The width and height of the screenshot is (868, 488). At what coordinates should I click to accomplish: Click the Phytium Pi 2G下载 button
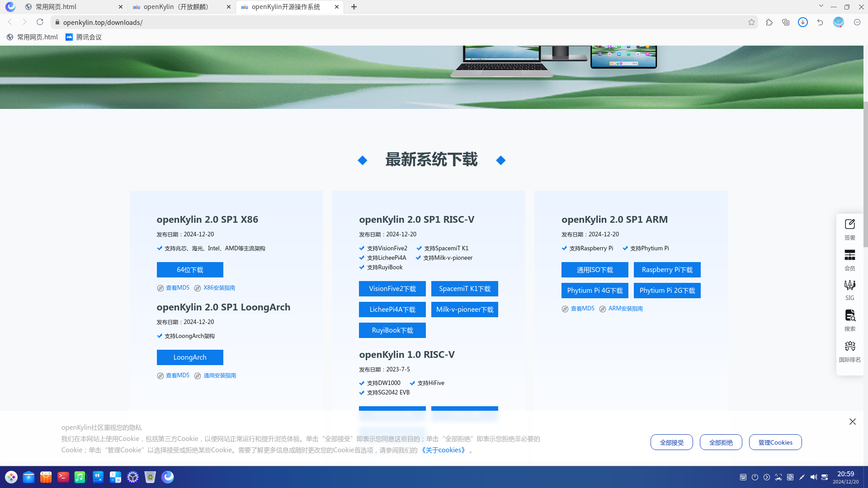667,291
